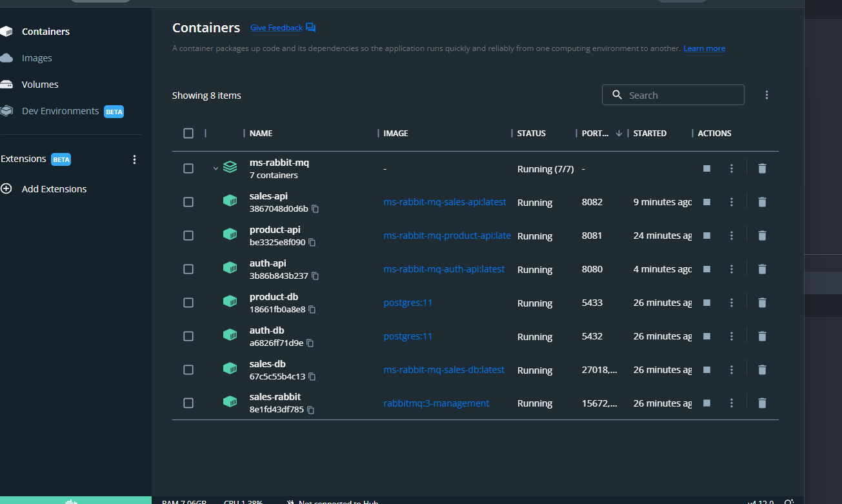Stop the sales-db container

click(707, 370)
